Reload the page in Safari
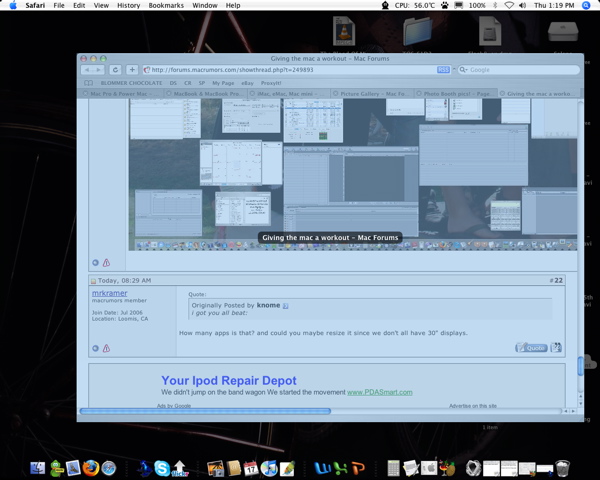Image resolution: width=600 pixels, height=480 pixels. [115, 70]
